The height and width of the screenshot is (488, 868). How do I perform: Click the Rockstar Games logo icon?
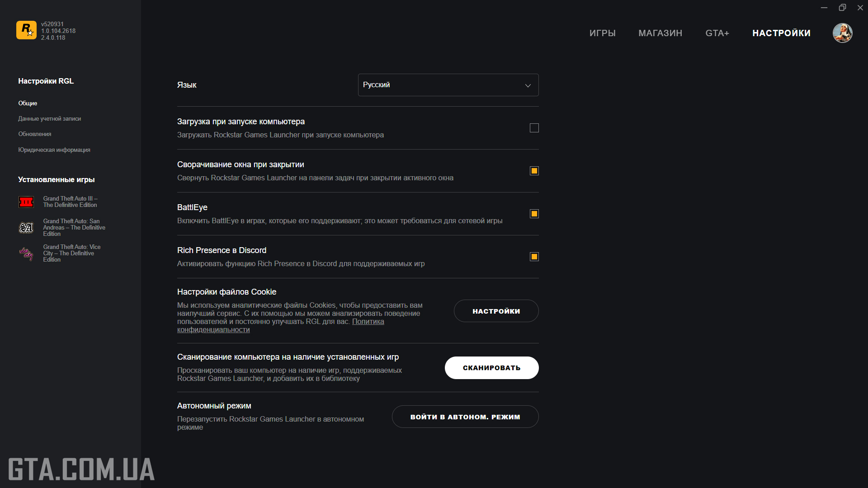click(x=26, y=30)
